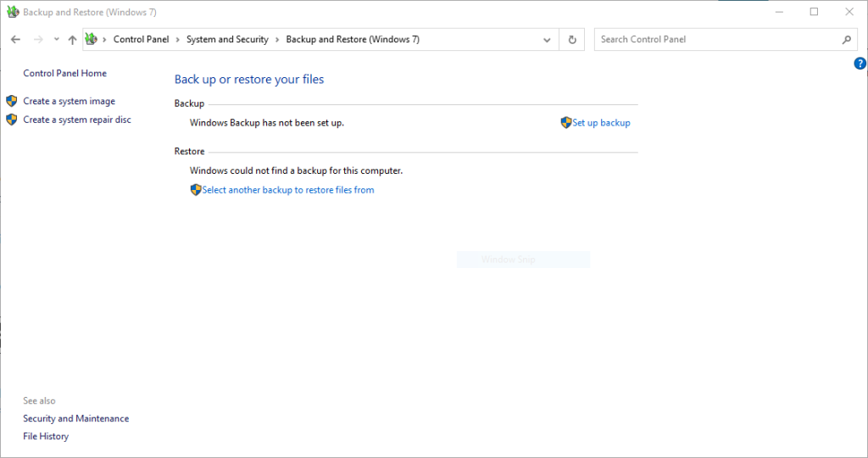Screen dimensions: 868x458
Task: Click shield icon beside Create a system image
Action: point(12,101)
